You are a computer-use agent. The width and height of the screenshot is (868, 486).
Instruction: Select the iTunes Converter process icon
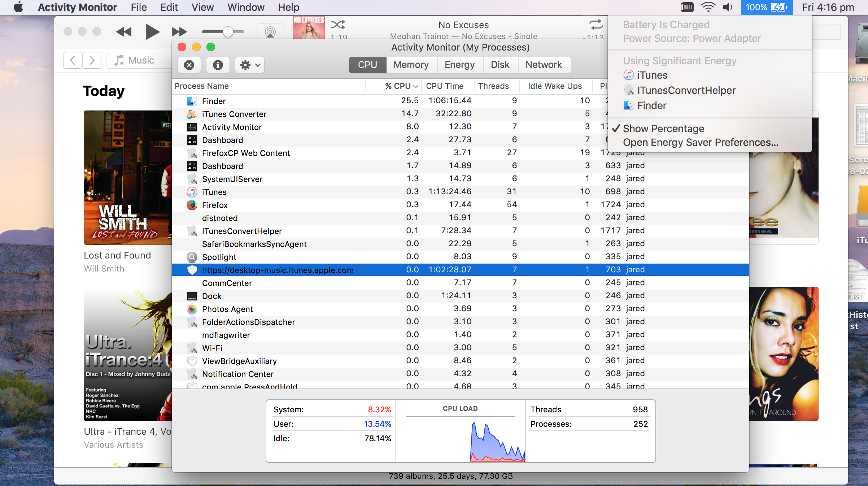tap(192, 114)
